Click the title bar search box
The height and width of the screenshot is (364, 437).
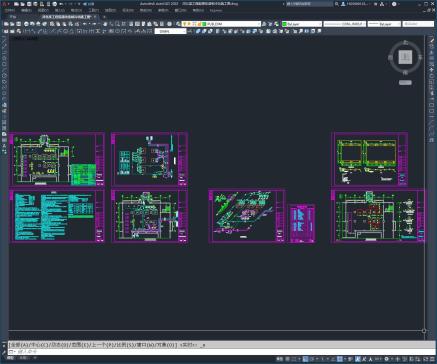310,4
